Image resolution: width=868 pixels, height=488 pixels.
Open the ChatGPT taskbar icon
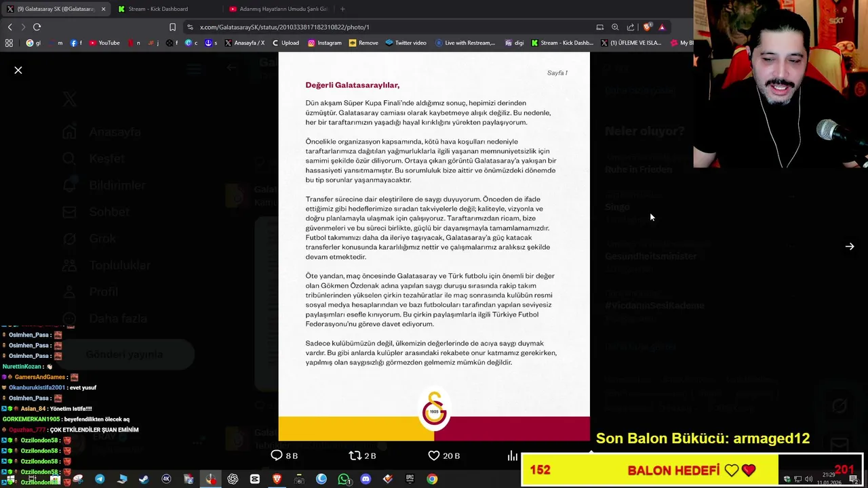(233, 479)
